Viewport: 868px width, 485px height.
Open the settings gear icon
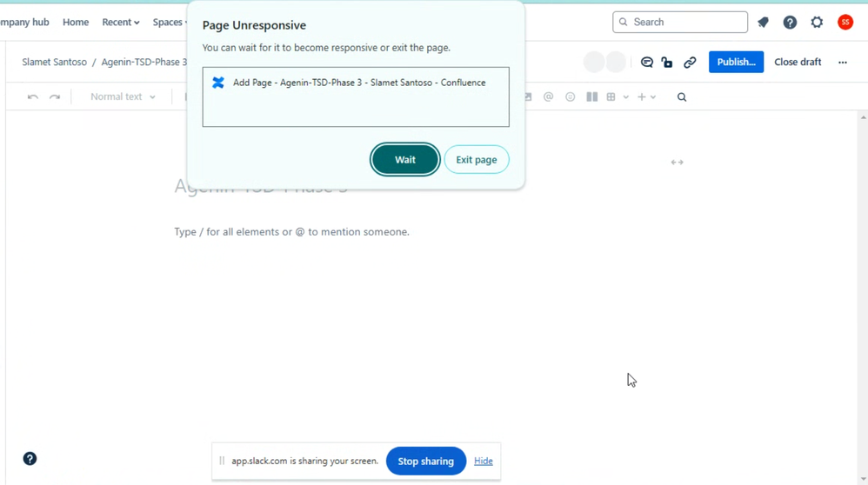pos(817,22)
